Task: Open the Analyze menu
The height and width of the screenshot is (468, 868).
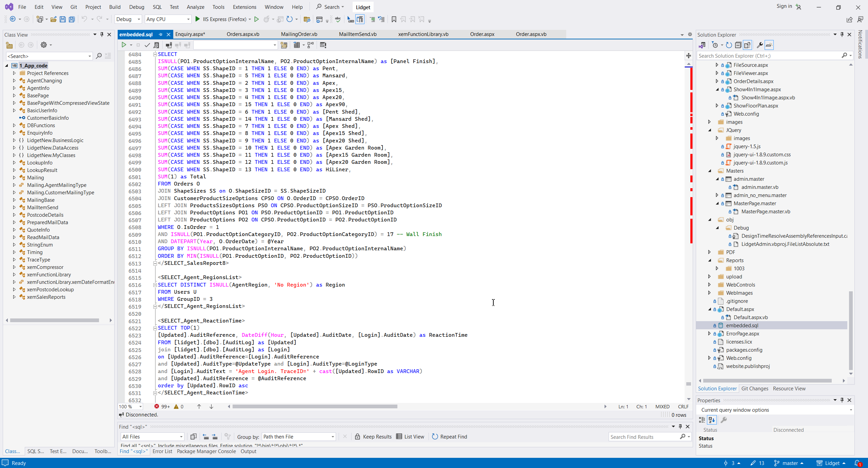Action: coord(195,7)
